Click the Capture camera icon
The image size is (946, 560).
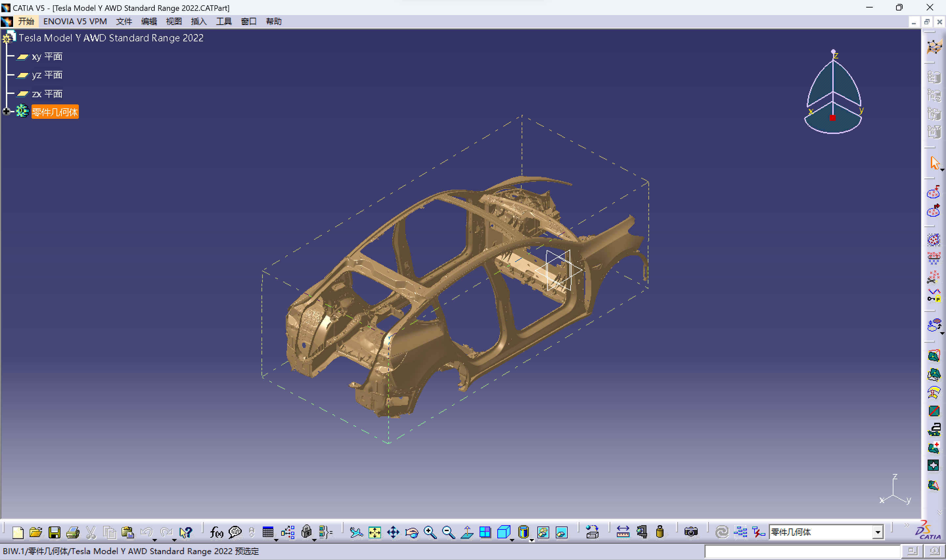pos(691,532)
